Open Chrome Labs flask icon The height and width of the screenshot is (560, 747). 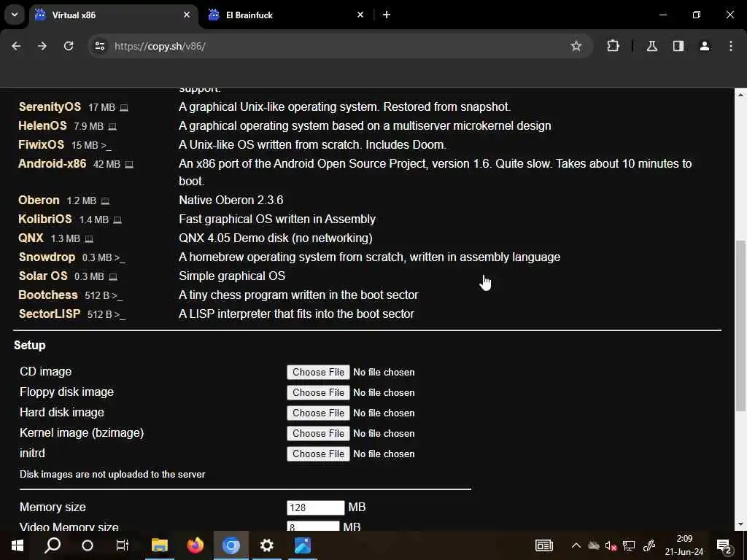651,46
